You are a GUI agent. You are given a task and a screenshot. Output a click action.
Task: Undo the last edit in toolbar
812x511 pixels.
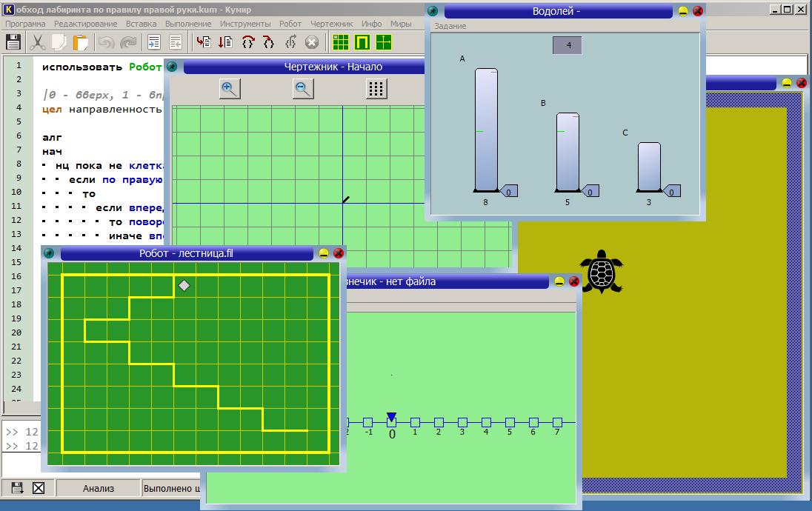[106, 42]
